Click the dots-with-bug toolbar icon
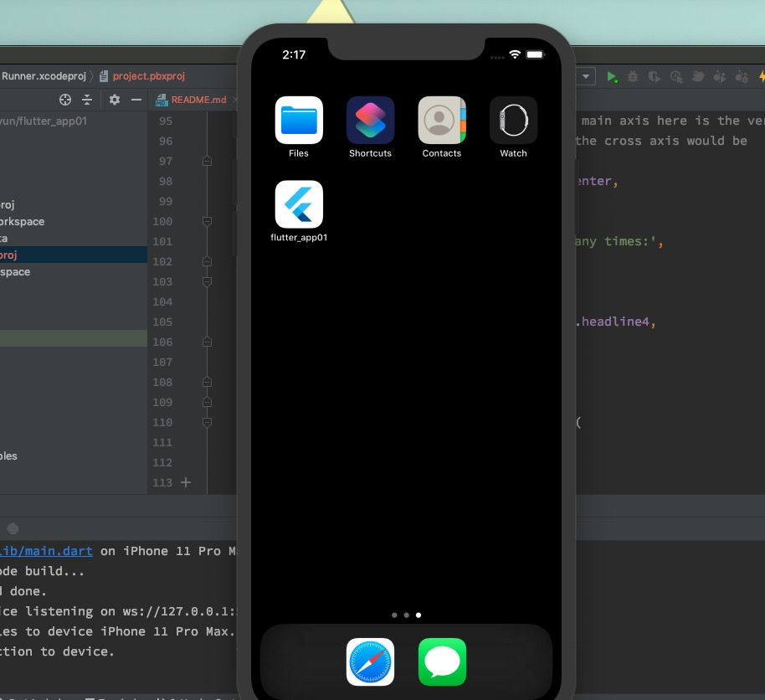The height and width of the screenshot is (700, 765). (742, 77)
